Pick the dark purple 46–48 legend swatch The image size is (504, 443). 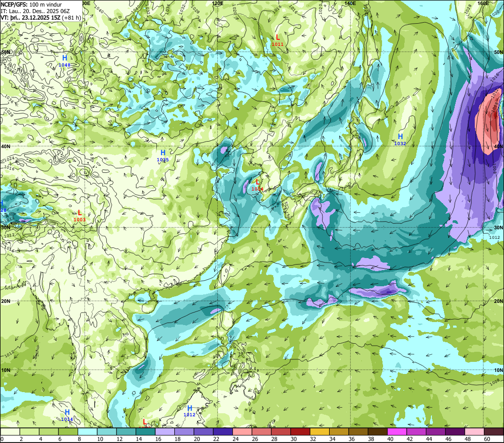tap(455, 432)
